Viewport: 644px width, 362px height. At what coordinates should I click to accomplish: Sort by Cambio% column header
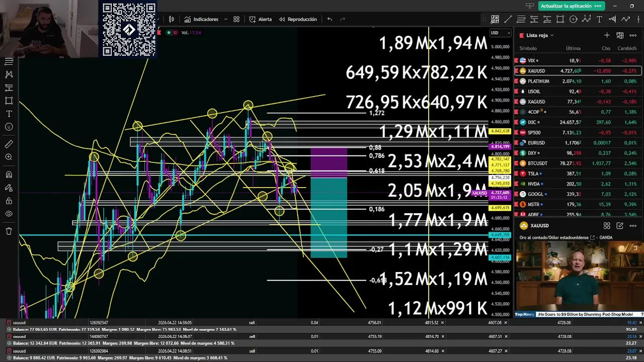[627, 48]
